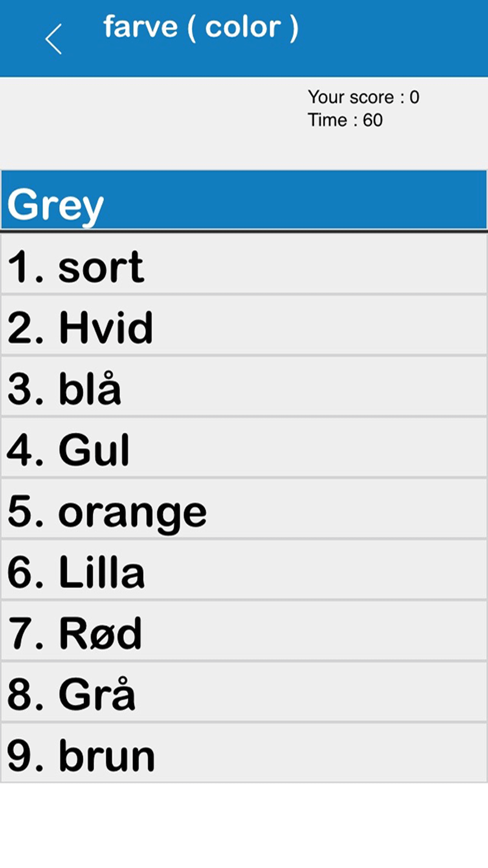Pick Grå as the answer
The height and width of the screenshot is (868, 488).
click(244, 693)
